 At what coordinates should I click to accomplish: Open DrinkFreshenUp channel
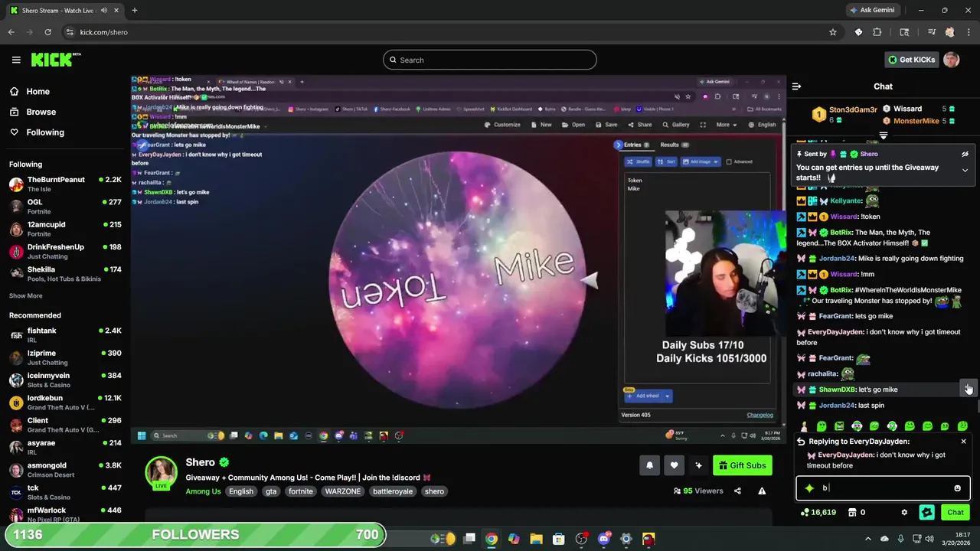click(65, 251)
